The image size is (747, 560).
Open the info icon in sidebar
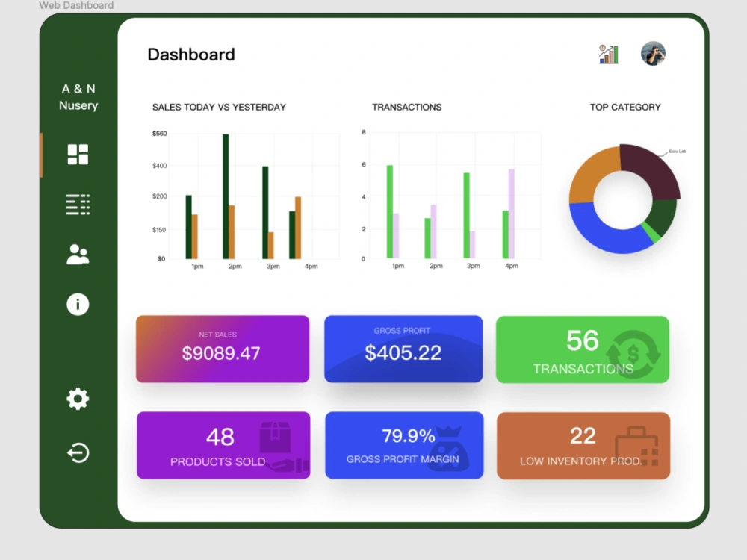78,304
